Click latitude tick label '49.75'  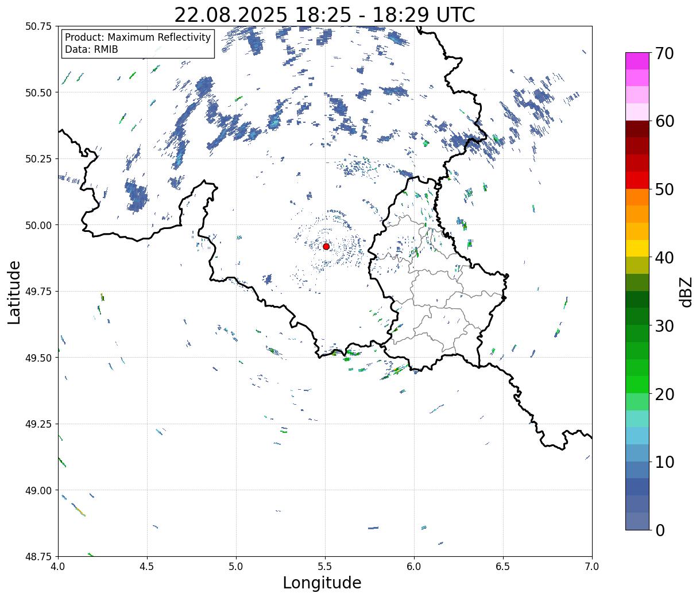(38, 292)
